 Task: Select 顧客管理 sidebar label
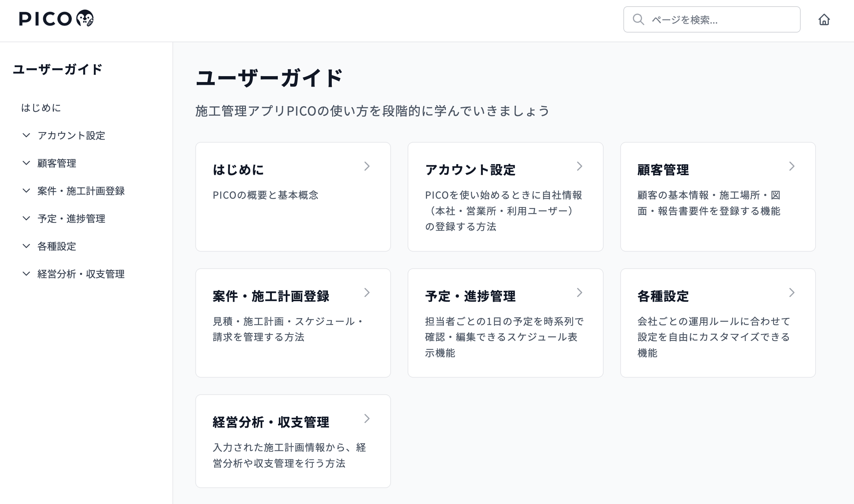tap(57, 163)
